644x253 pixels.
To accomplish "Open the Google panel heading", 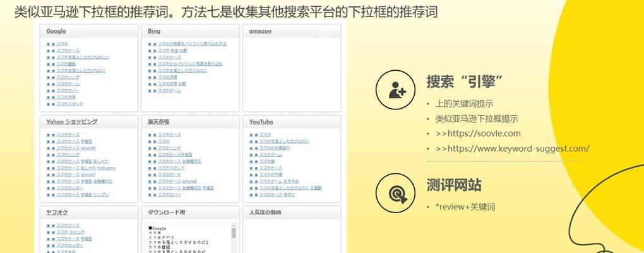I will pyautogui.click(x=56, y=31).
